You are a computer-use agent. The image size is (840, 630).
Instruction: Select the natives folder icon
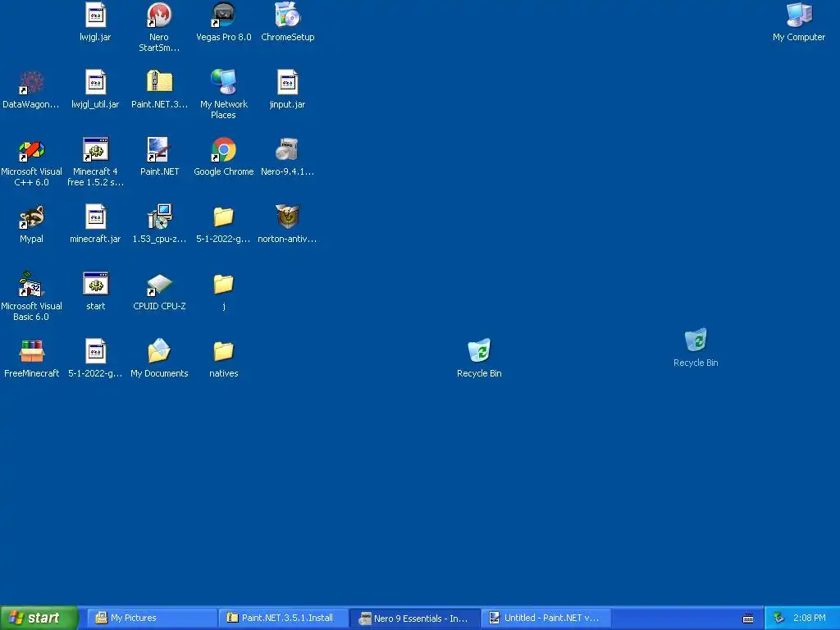pos(223,352)
